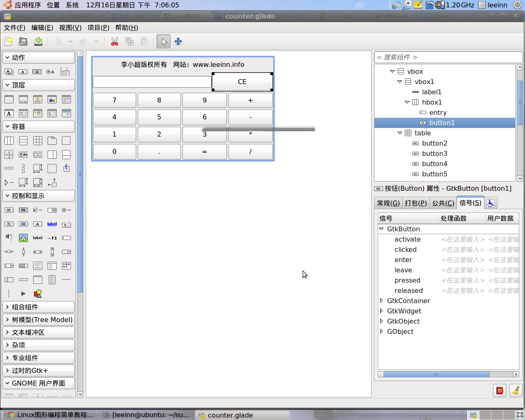The width and height of the screenshot is (525, 420).
Task: Cut the selected widget
Action: (x=114, y=41)
